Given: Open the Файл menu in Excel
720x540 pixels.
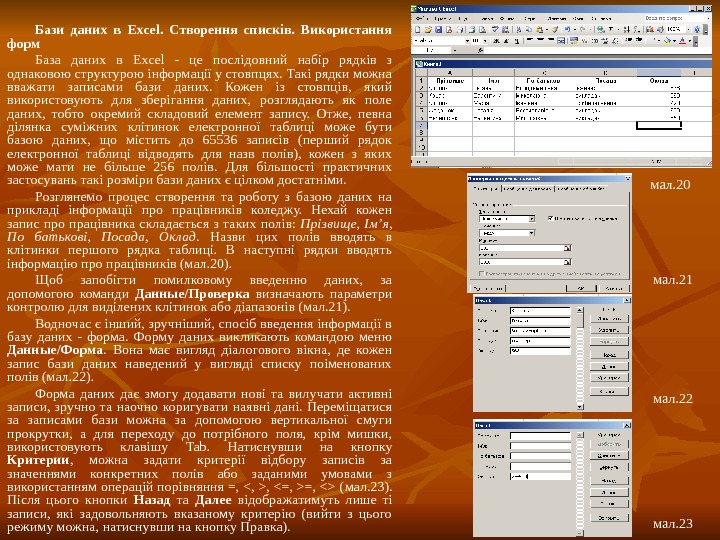Looking at the screenshot, I should (x=422, y=18).
